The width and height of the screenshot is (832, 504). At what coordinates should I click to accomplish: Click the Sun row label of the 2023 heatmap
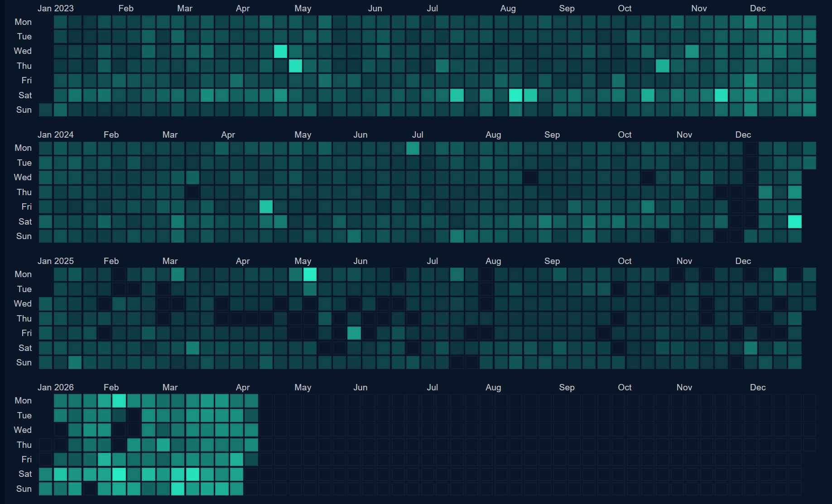click(24, 110)
